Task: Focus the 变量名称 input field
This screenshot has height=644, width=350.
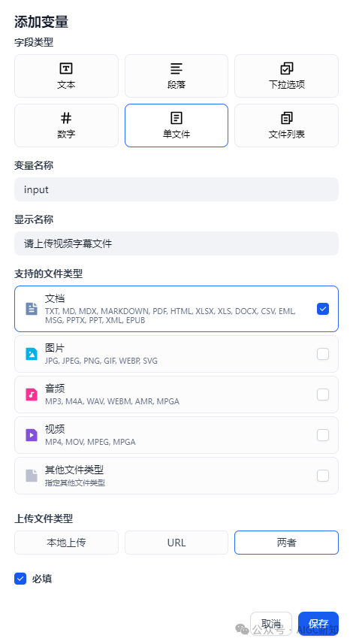Action: [177, 189]
